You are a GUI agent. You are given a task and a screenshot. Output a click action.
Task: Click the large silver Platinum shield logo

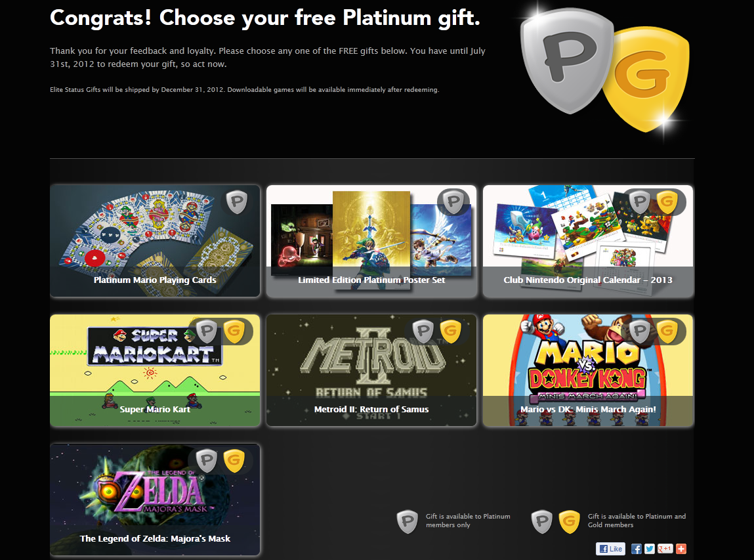pos(566,60)
